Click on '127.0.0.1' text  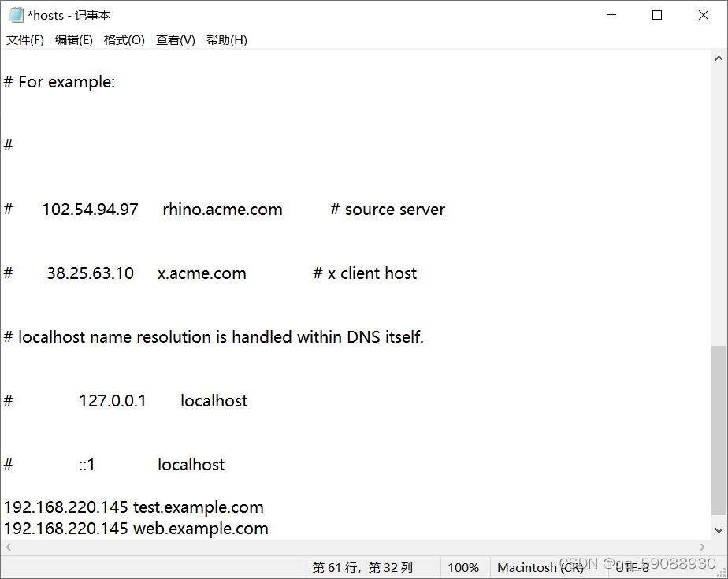pyautogui.click(x=113, y=401)
